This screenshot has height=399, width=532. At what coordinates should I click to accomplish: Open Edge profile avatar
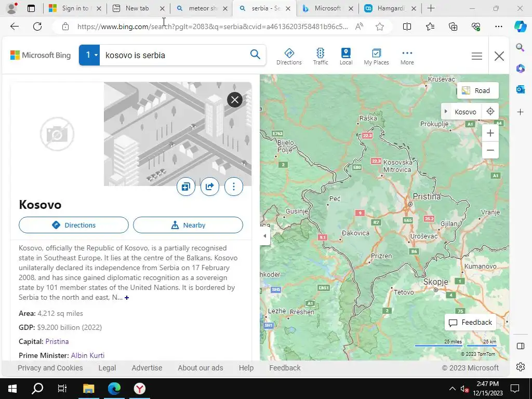(x=12, y=8)
